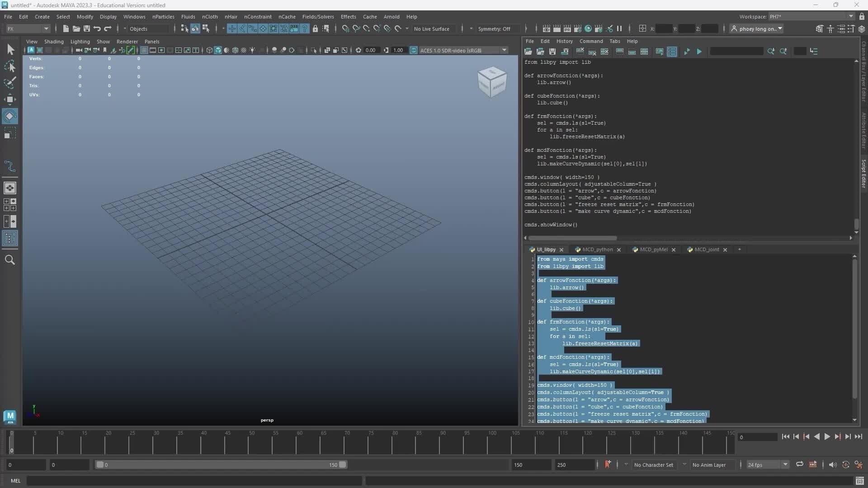This screenshot has height=488, width=868.
Task: Switch to the MCD_joint tab
Action: pos(707,249)
